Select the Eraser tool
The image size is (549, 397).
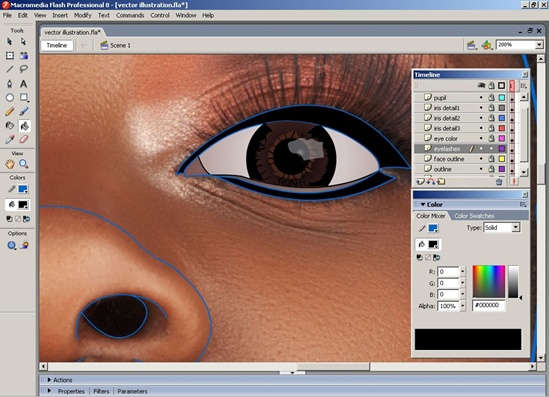pyautogui.click(x=24, y=139)
